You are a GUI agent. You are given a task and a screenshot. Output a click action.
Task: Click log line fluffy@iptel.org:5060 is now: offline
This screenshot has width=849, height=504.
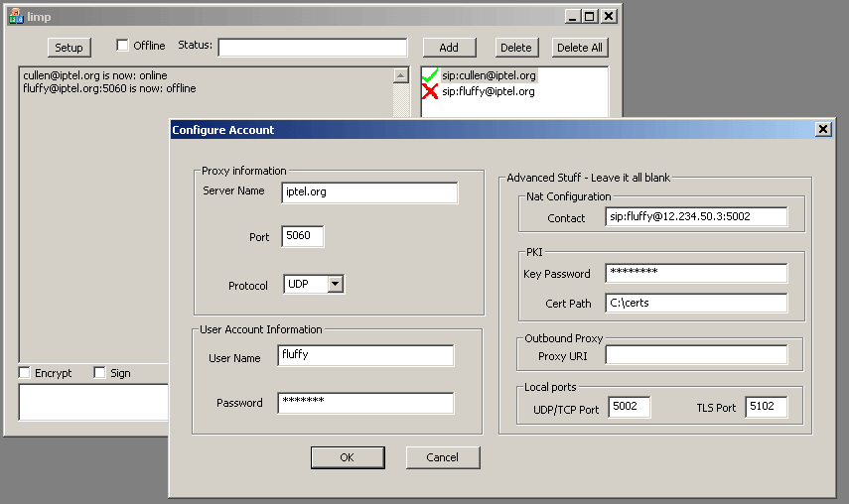pos(109,88)
